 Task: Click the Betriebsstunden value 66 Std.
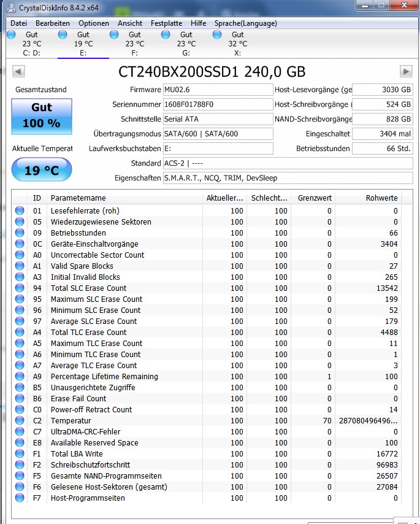(x=383, y=148)
